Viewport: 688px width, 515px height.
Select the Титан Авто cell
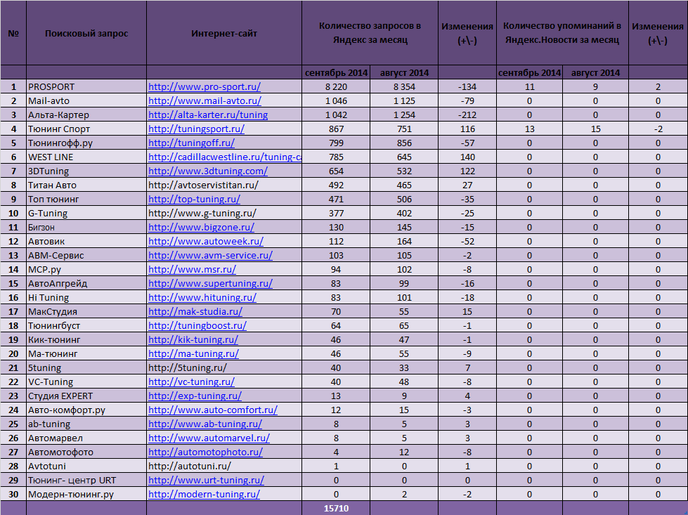[x=86, y=185]
